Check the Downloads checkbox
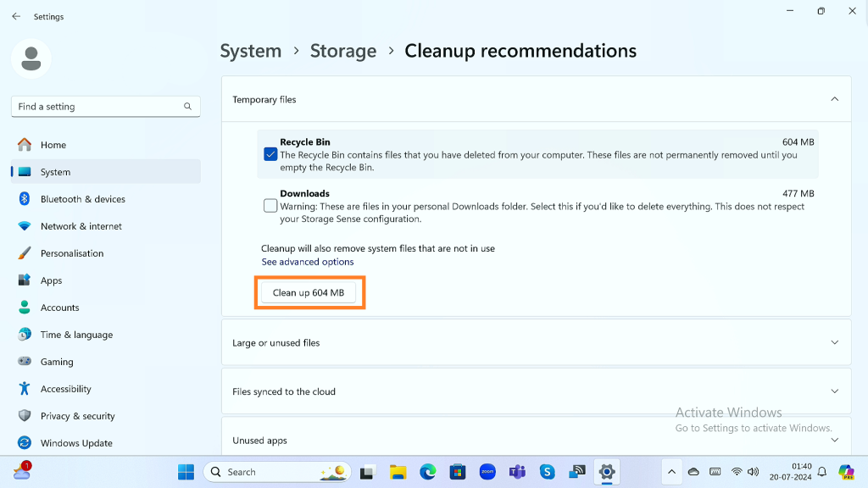Image resolution: width=868 pixels, height=488 pixels. point(270,205)
